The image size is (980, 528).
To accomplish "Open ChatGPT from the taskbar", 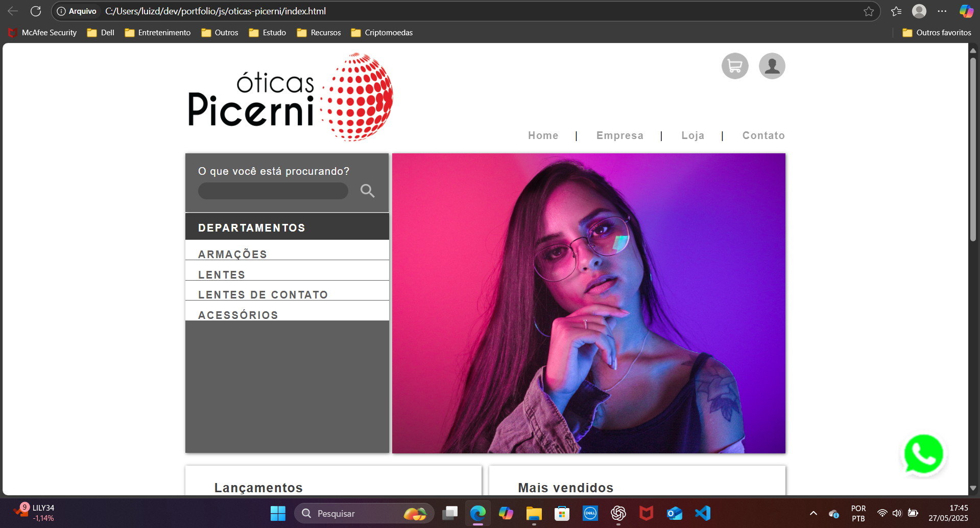I will pyautogui.click(x=618, y=513).
